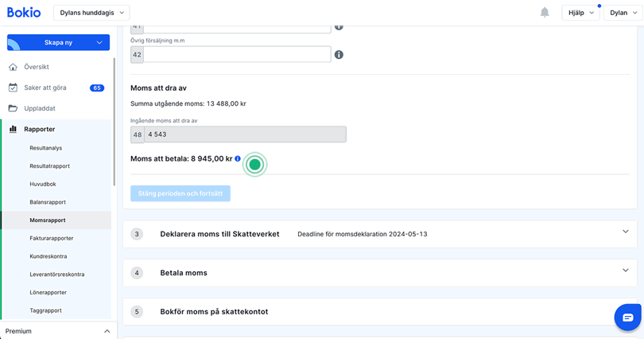This screenshot has height=339, width=644.
Task: Expand Deklarera moms till Skatteverket step
Action: [x=625, y=232]
